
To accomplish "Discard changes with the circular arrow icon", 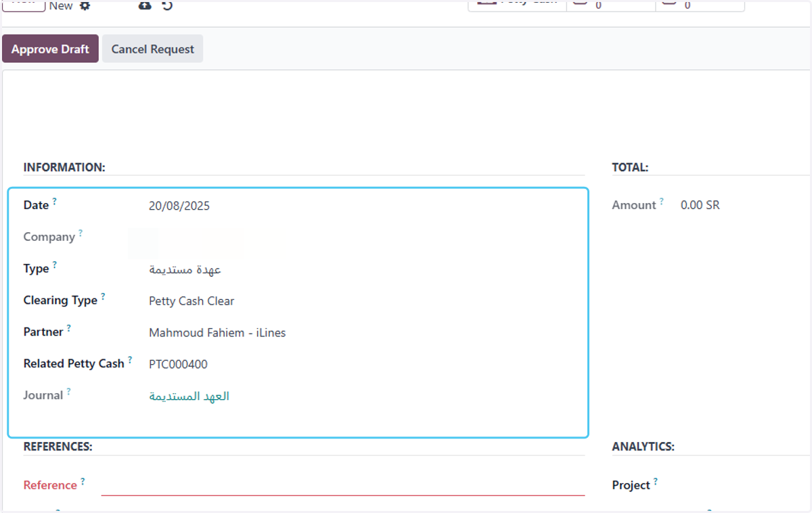I will click(167, 5).
